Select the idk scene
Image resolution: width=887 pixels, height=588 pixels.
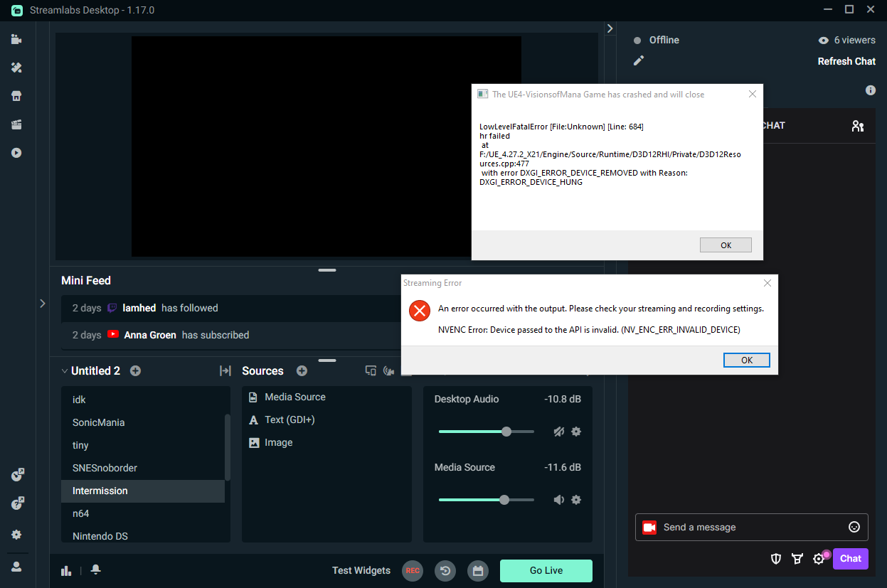(x=143, y=400)
